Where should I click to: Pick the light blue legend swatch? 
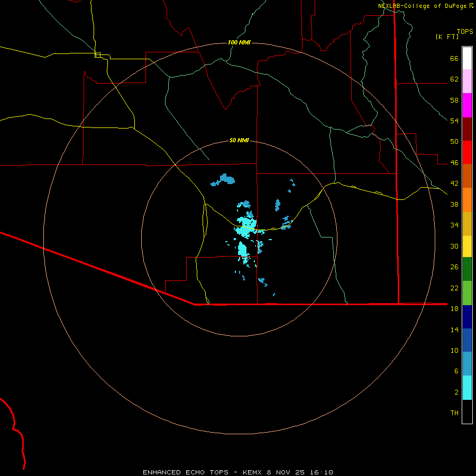coord(467,364)
